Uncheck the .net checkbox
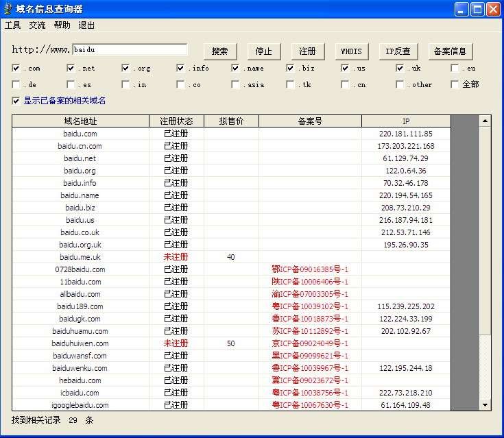The height and width of the screenshot is (438, 504). tap(71, 68)
